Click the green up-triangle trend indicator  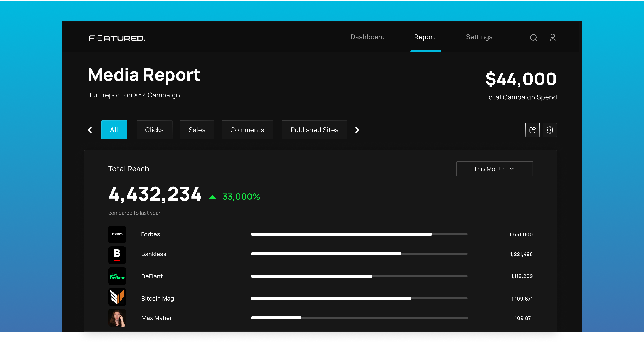tap(213, 197)
